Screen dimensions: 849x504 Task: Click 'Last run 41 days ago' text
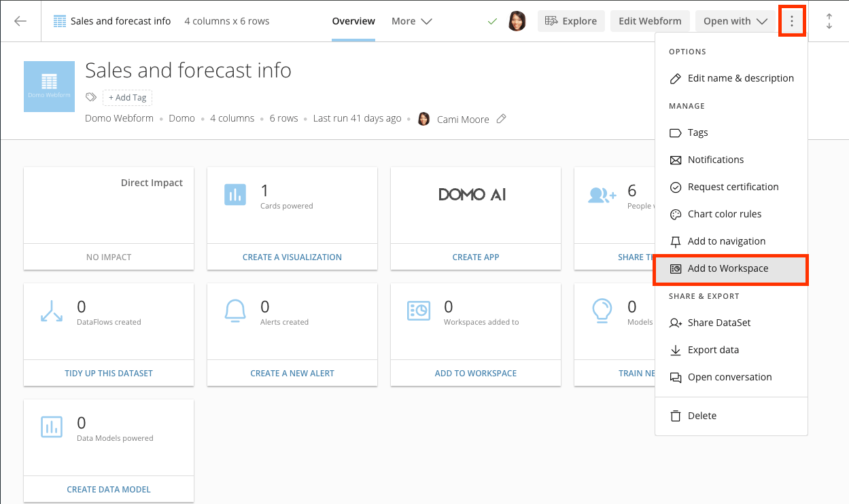[357, 118]
